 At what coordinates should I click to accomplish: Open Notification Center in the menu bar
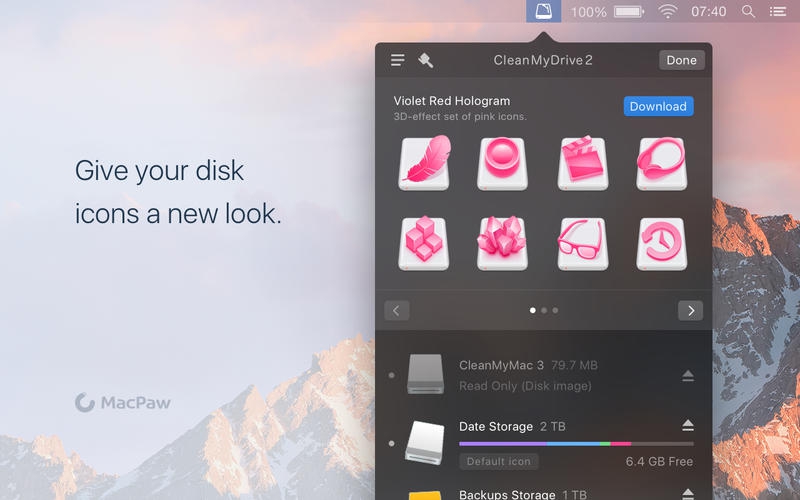[778, 11]
